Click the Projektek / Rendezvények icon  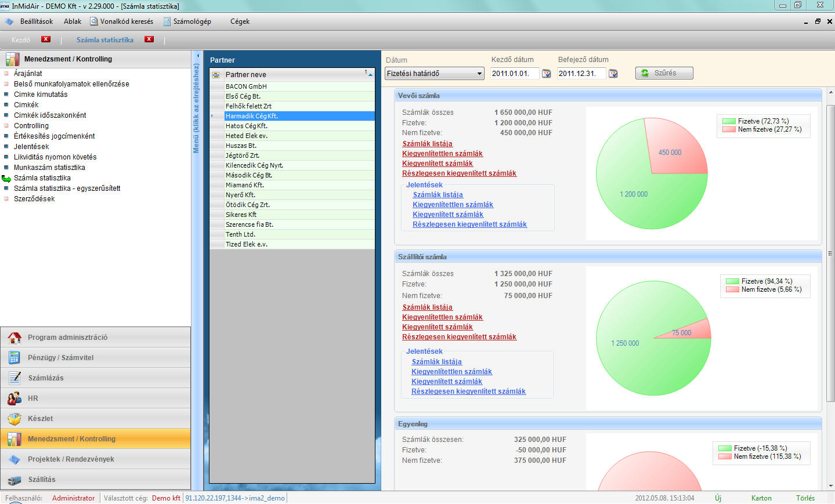15,459
